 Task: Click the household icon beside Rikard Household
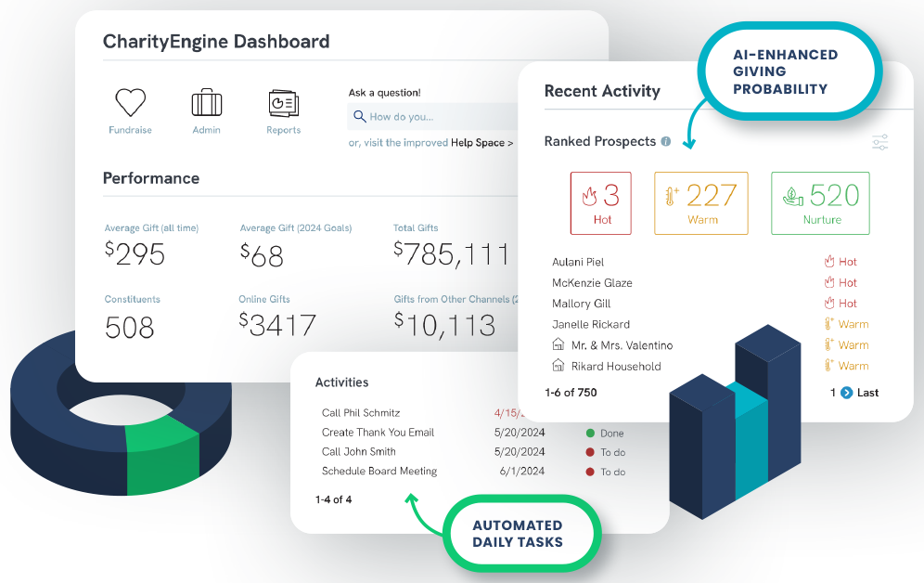click(558, 366)
